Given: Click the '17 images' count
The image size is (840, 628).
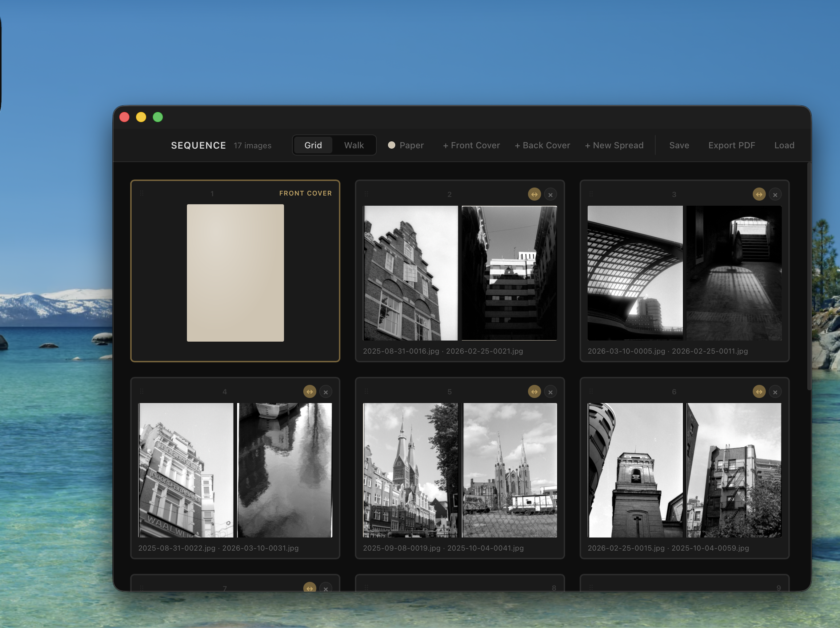Looking at the screenshot, I should (252, 146).
